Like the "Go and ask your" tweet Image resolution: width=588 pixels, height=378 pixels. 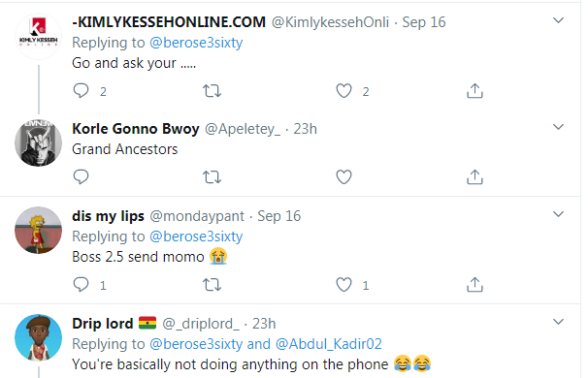[343, 91]
